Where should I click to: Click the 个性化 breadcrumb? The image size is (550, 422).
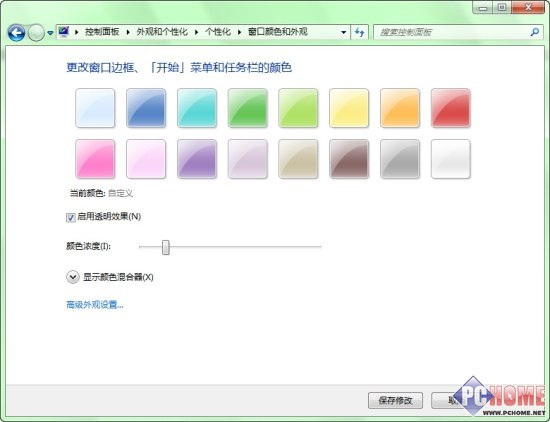[218, 32]
